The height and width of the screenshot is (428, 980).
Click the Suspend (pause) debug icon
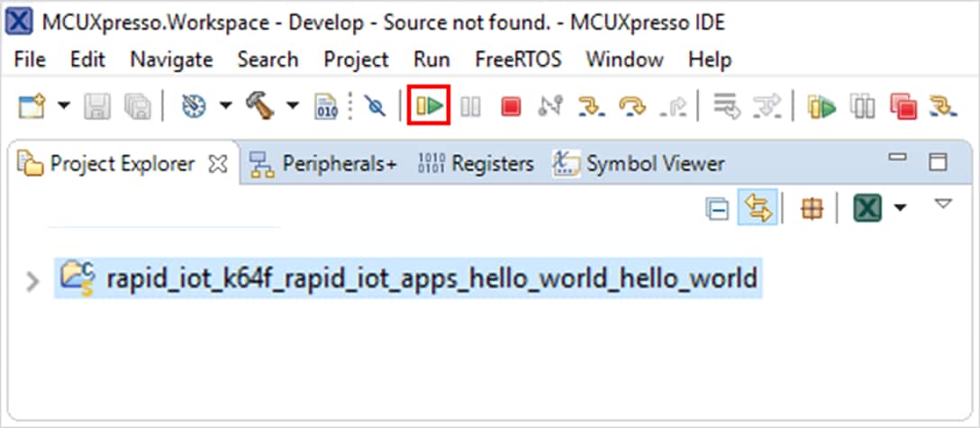(470, 107)
